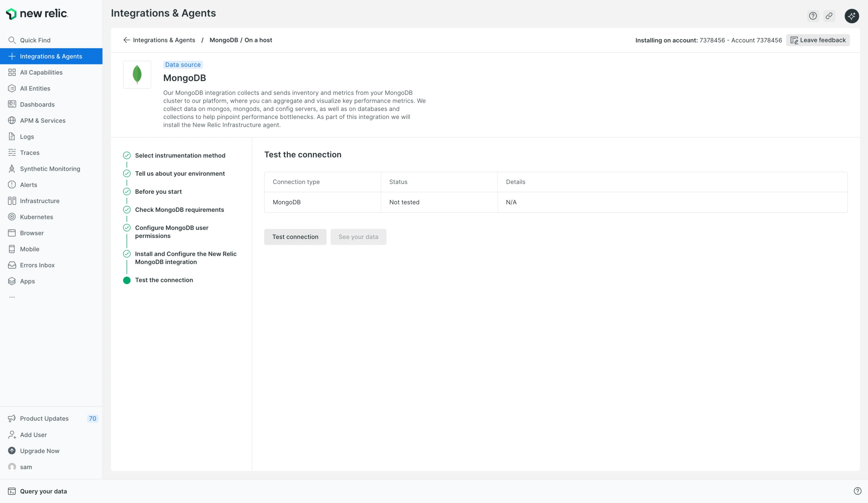Open the Query your data console
The image size is (868, 503).
tap(38, 491)
